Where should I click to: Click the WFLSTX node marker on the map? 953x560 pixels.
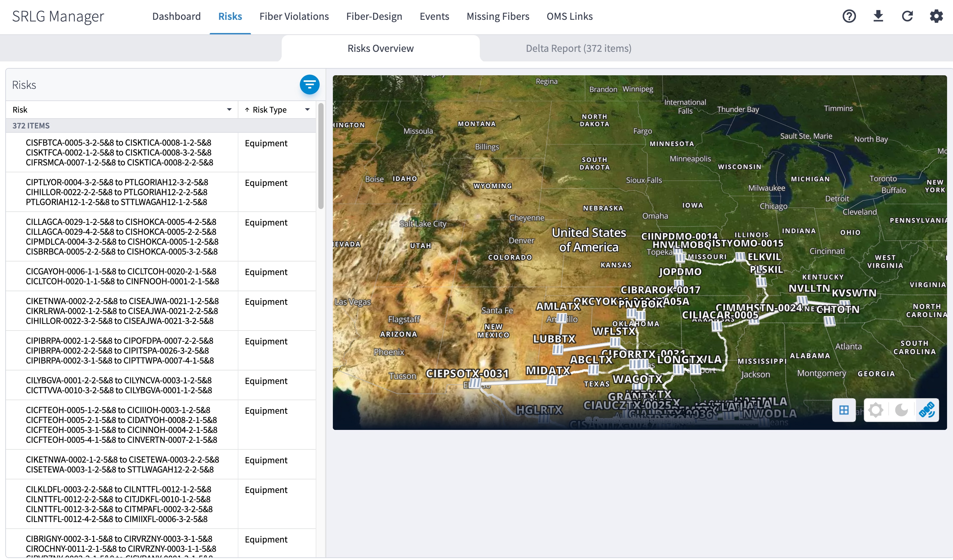coord(615,342)
